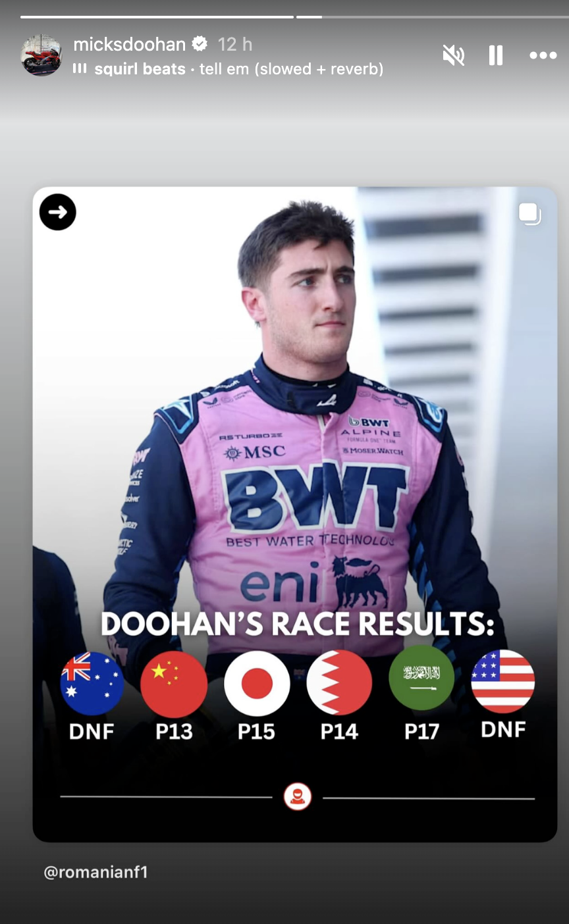Click the China flag icon

point(174,684)
